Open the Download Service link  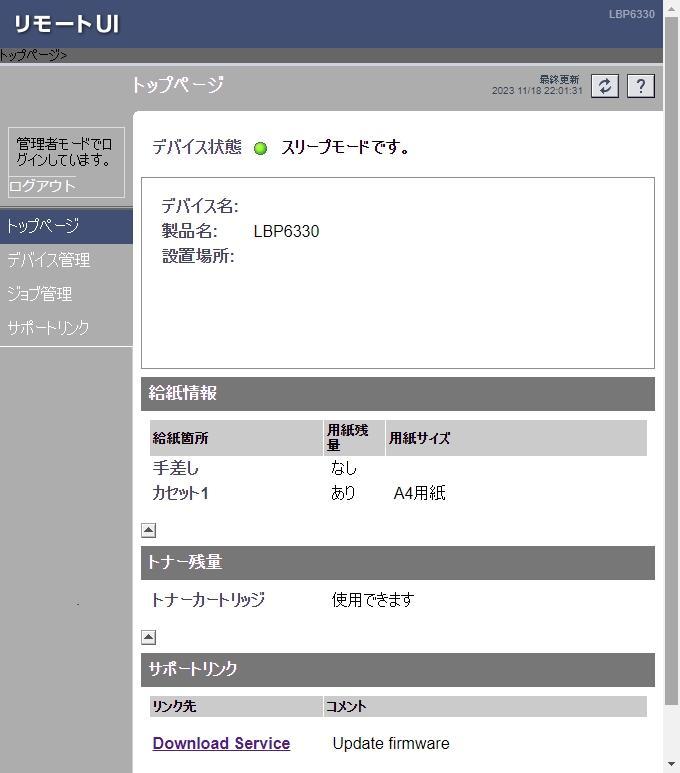coord(221,743)
